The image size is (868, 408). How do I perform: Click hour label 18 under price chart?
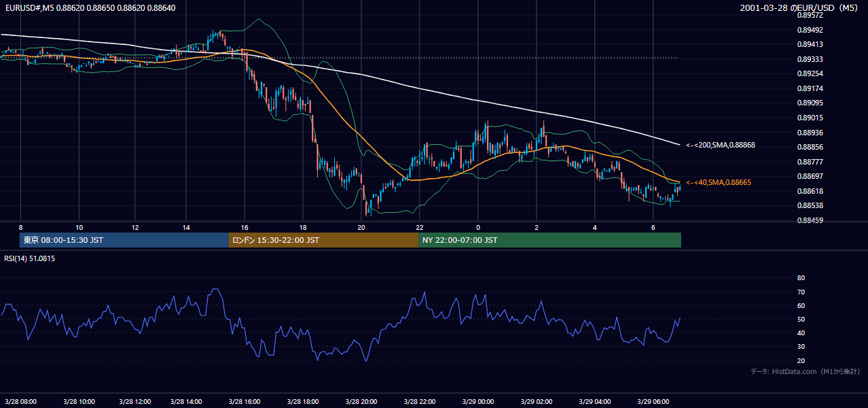pos(303,227)
